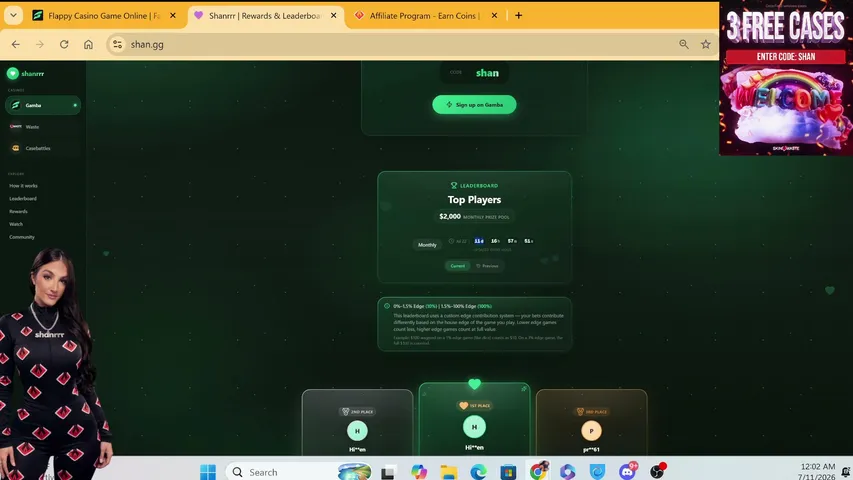Open the clock and date panel
The image size is (853, 480).
click(817, 472)
